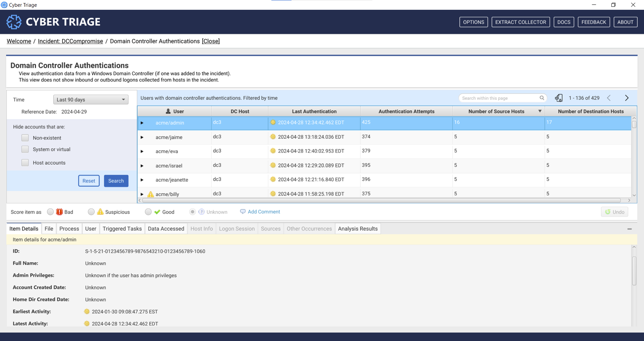Image resolution: width=644 pixels, height=341 pixels.
Task: Click the Cyber Triage logo icon
Action: (14, 22)
